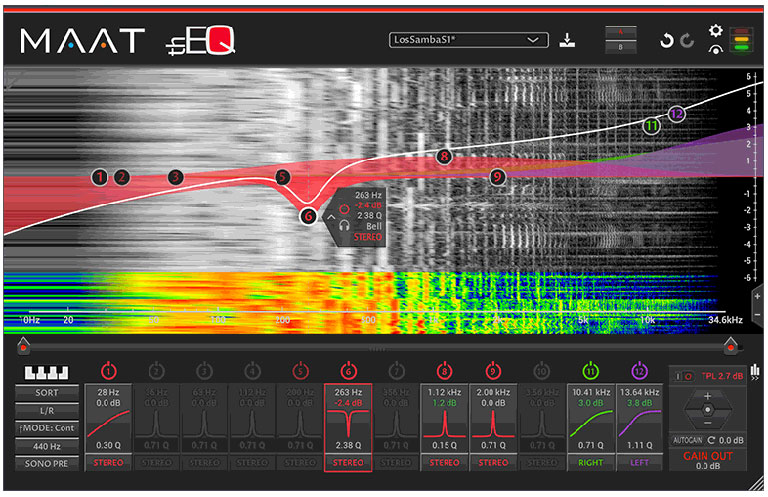The image size is (768, 497).
Task: Toggle band 5 power button
Action: (300, 371)
